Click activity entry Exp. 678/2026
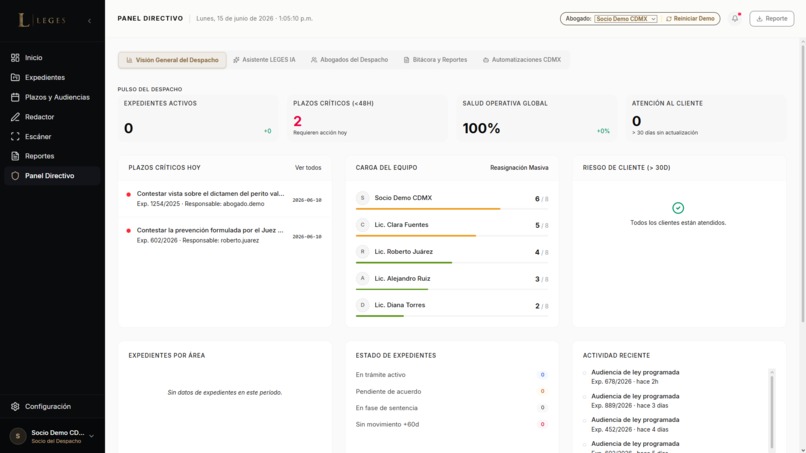This screenshot has height=453, width=806. pos(635,377)
